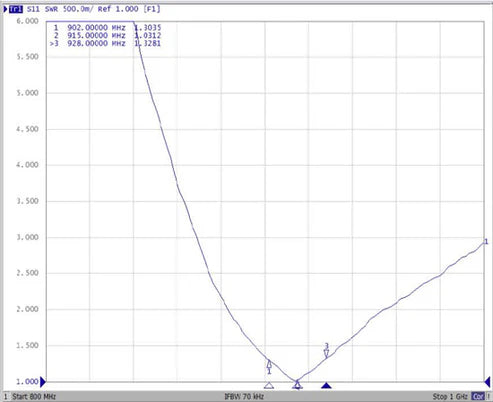Edit the 500.0m/ scale per division
This screenshot has width=493, height=402.
pyautogui.click(x=78, y=9)
